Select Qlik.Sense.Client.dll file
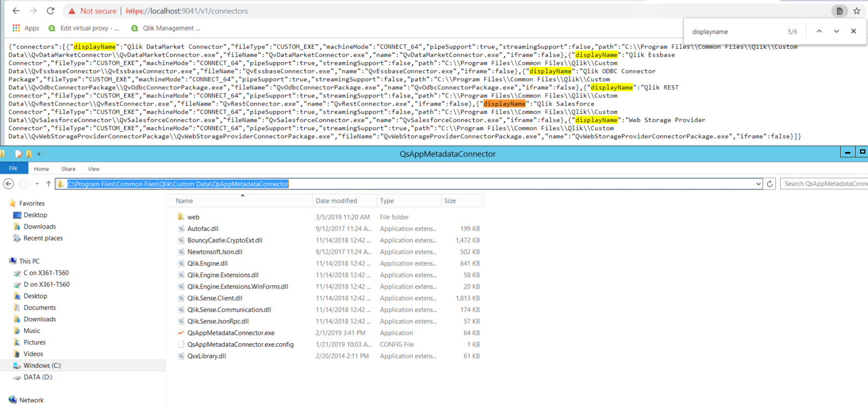The image size is (868, 409). point(215,298)
